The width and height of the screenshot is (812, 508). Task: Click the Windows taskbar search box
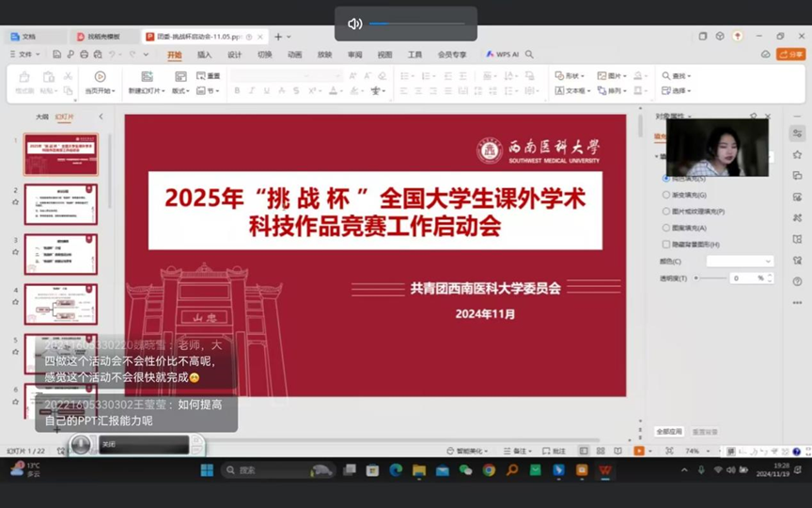[x=280, y=470]
